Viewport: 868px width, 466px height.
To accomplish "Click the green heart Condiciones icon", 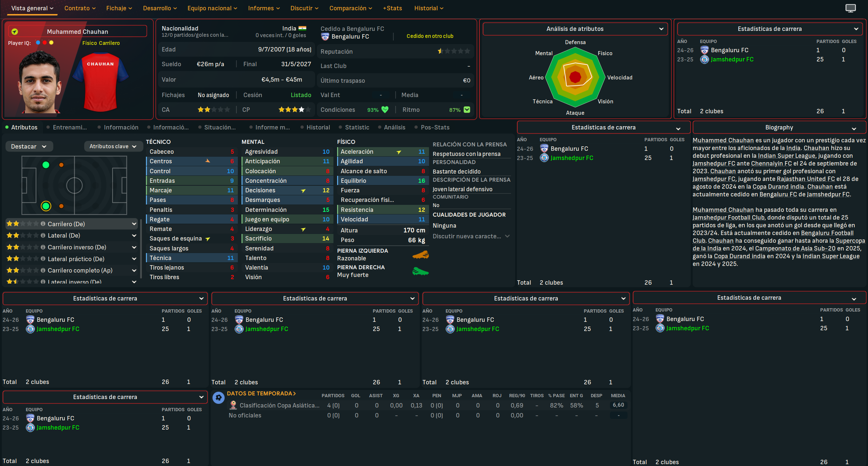I will 385,110.
